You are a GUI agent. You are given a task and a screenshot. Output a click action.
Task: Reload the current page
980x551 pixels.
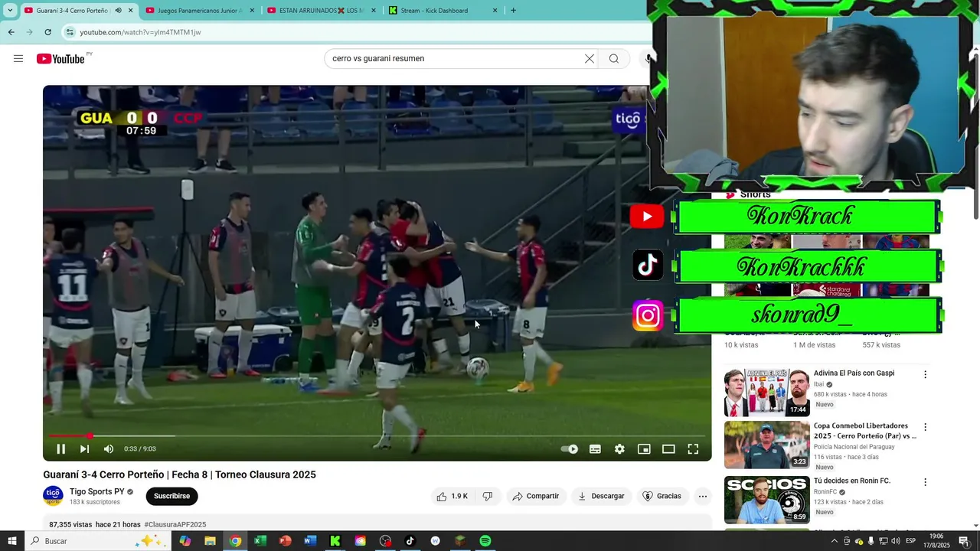click(x=47, y=32)
